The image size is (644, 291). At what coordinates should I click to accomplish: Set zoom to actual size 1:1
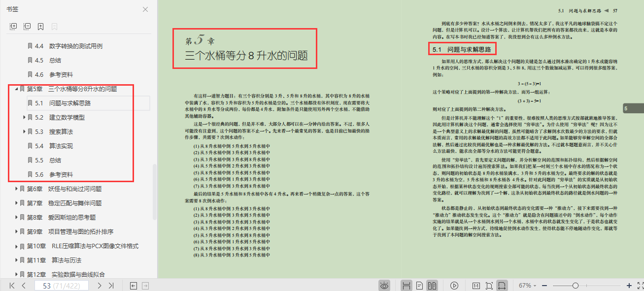476,286
